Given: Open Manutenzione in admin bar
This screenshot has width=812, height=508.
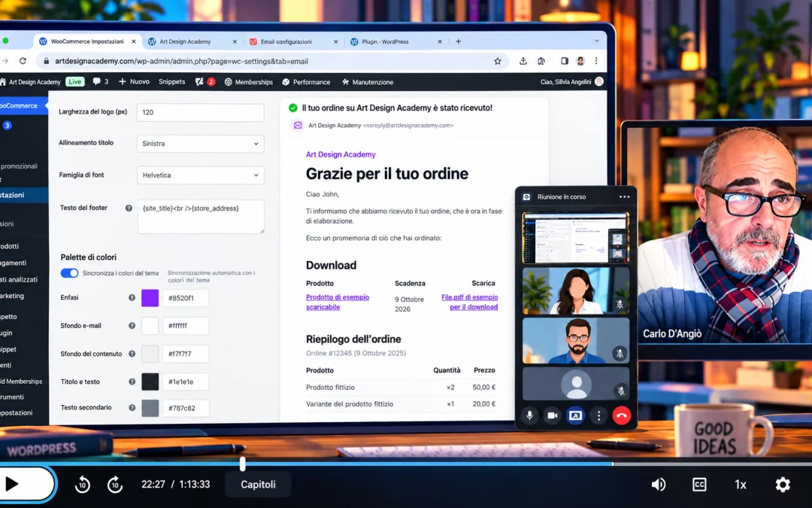Looking at the screenshot, I should click(x=368, y=82).
